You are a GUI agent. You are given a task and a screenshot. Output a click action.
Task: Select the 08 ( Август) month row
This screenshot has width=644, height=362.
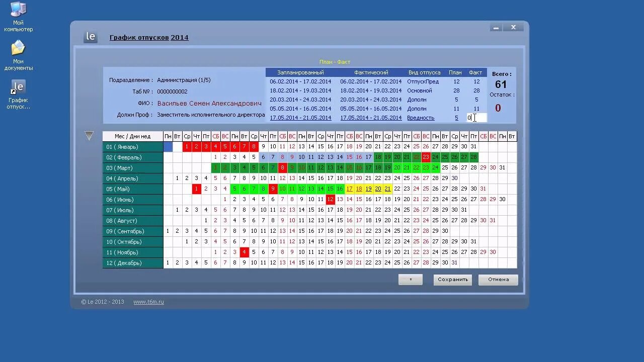click(133, 221)
